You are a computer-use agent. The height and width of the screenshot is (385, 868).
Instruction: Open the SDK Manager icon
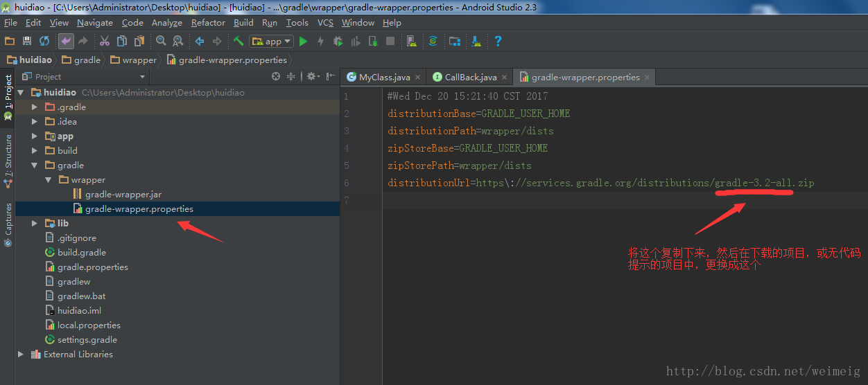click(x=476, y=42)
